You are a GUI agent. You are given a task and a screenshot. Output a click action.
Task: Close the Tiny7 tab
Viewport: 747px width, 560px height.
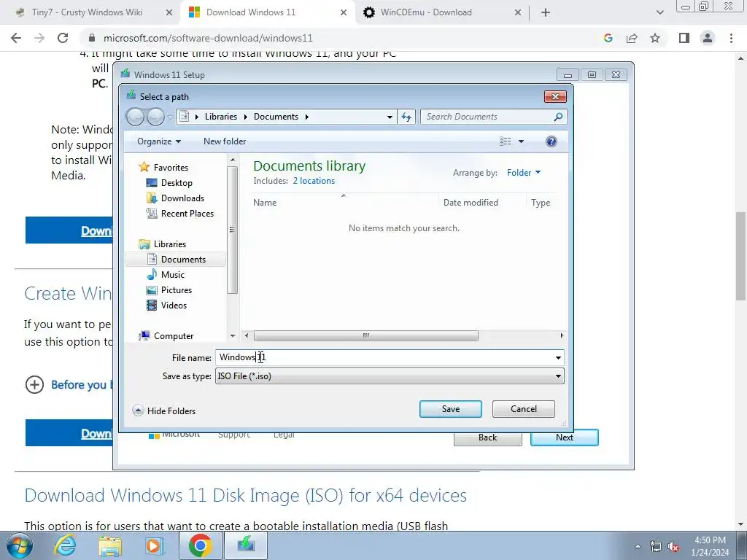[x=169, y=13]
